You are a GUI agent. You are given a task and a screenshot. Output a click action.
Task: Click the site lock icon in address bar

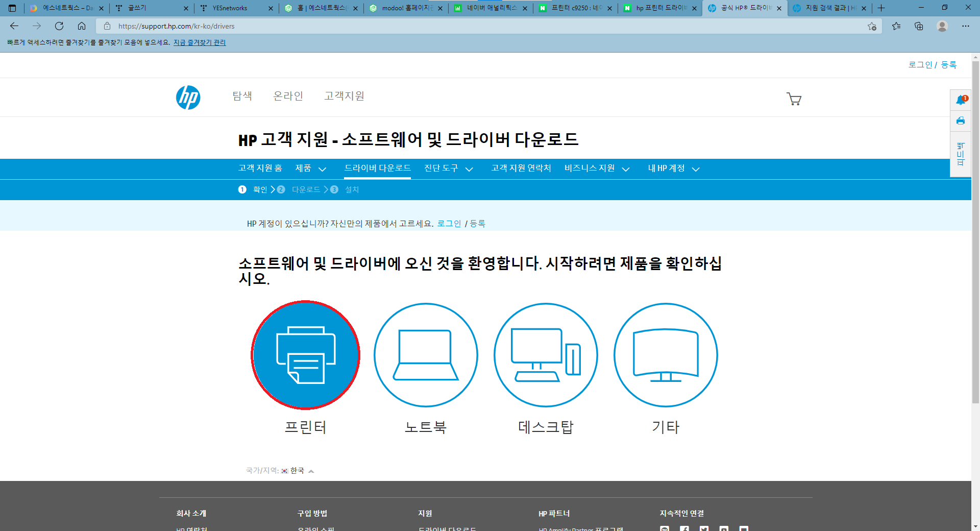tap(107, 26)
